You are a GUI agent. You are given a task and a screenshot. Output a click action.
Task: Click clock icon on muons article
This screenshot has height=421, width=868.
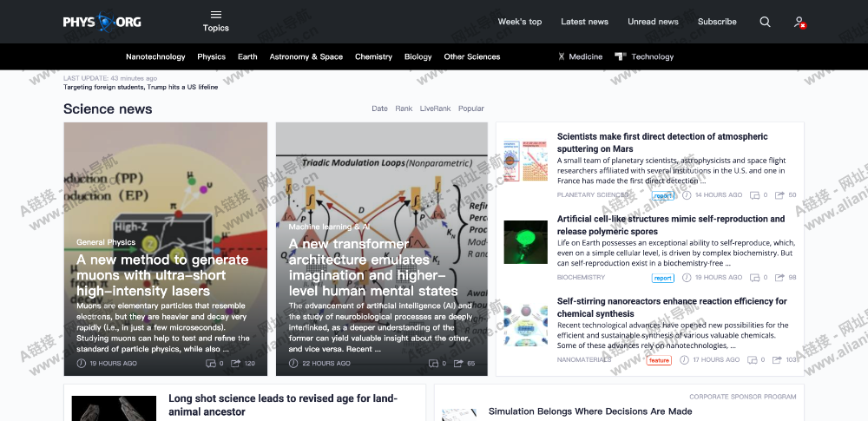[82, 364]
